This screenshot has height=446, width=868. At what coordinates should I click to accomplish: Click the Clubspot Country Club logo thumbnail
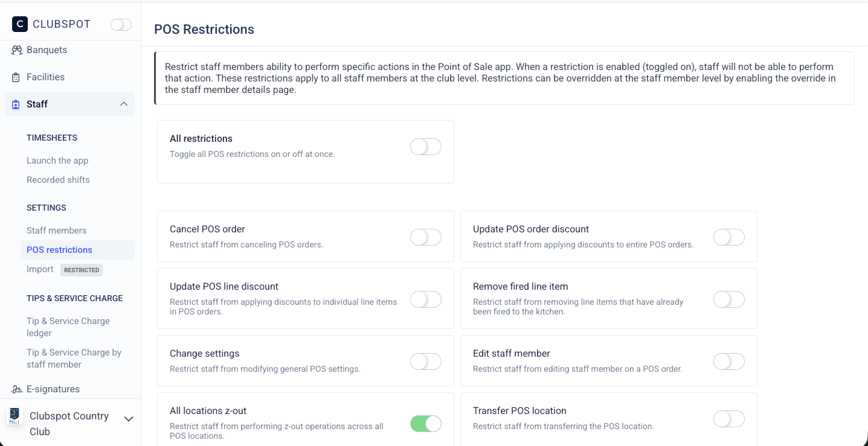15,416
